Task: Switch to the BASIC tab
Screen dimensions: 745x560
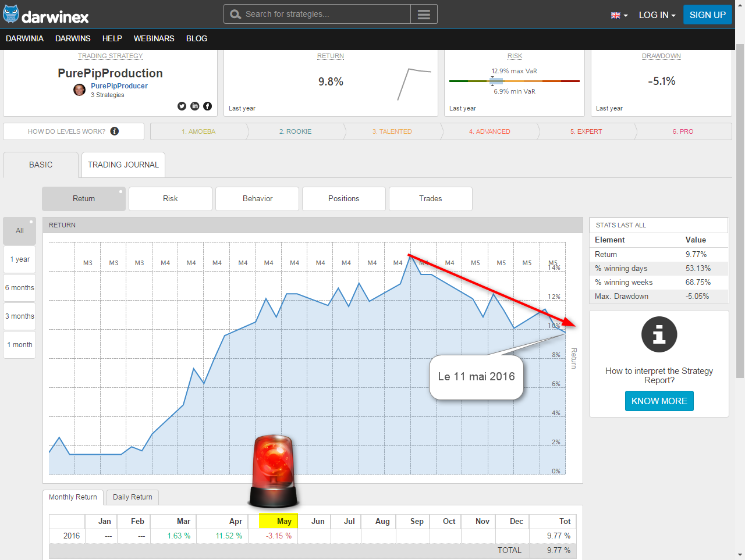Action: pos(41,165)
